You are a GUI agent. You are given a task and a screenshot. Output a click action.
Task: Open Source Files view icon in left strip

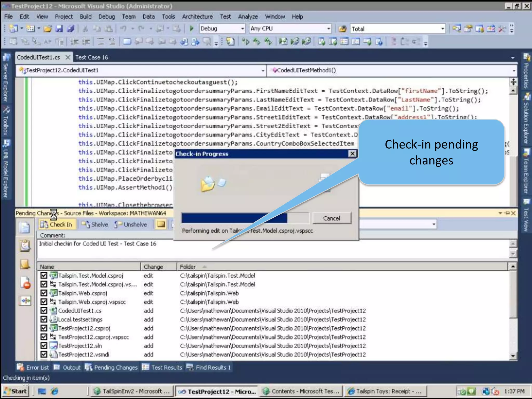25,228
